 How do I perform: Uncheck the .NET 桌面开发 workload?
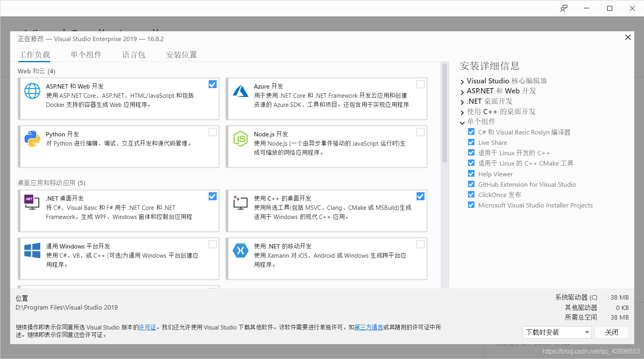[x=213, y=196]
